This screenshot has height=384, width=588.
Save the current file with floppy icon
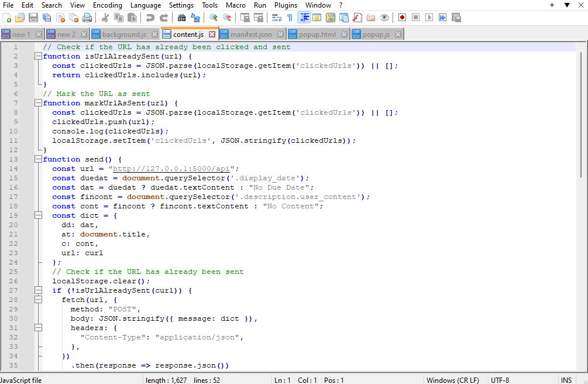[33, 18]
